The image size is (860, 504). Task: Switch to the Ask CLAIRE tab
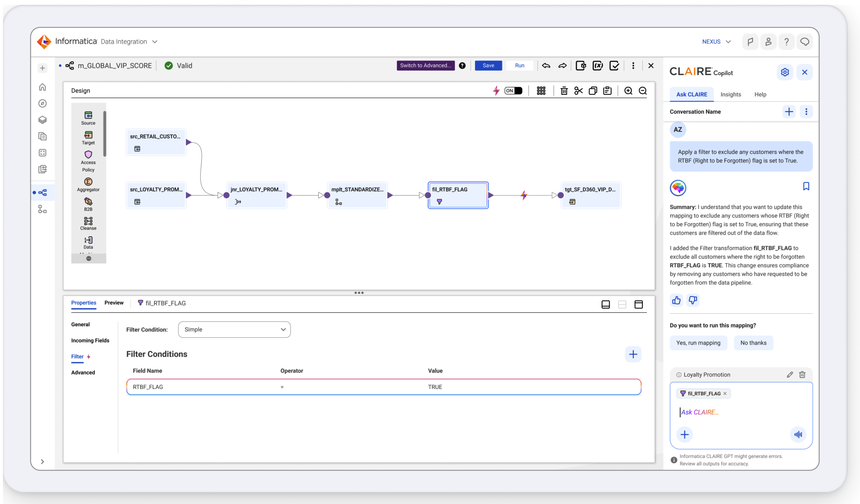691,94
